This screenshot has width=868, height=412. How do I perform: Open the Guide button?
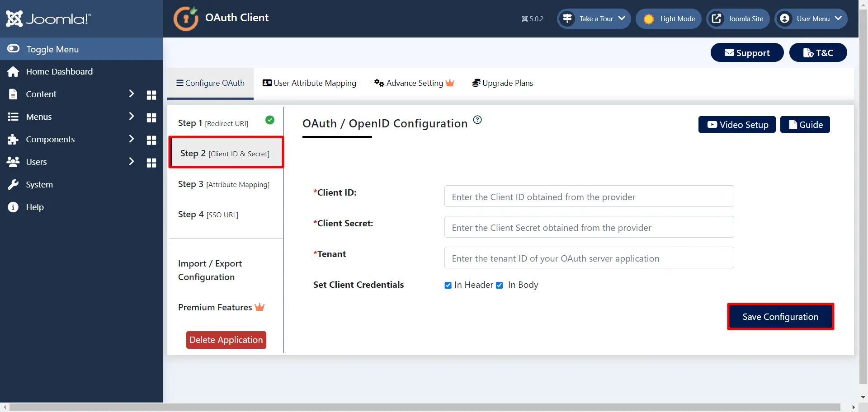click(805, 125)
